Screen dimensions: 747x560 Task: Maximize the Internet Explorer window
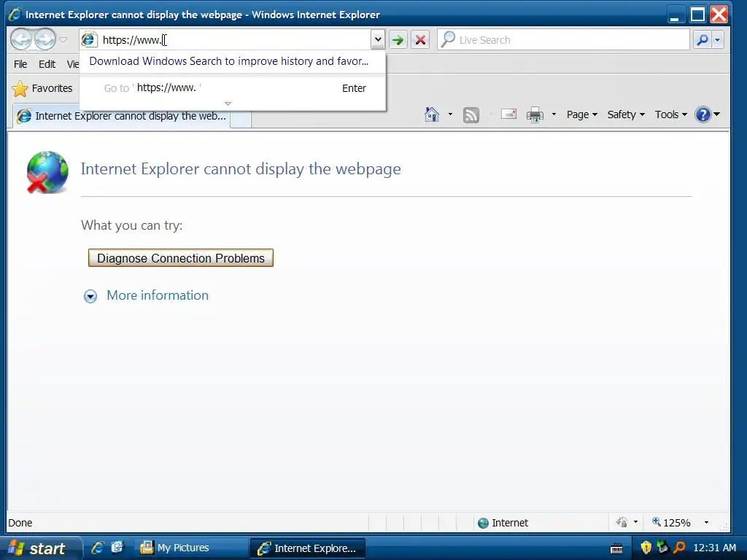pyautogui.click(x=697, y=15)
